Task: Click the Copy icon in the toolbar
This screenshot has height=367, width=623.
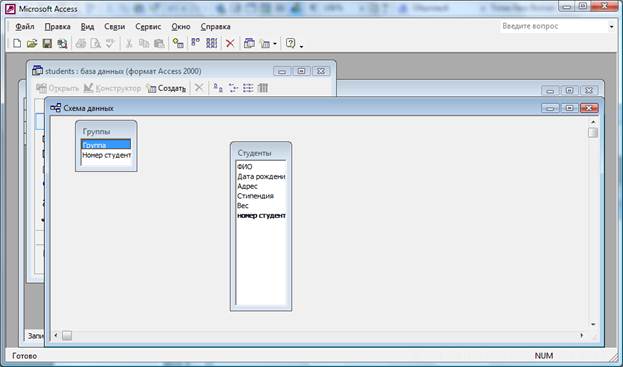Action: click(x=144, y=43)
